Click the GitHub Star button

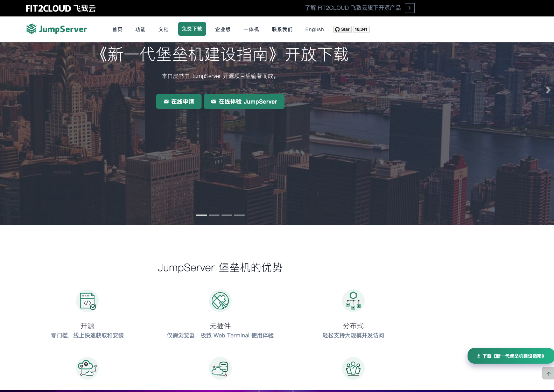tap(342, 29)
